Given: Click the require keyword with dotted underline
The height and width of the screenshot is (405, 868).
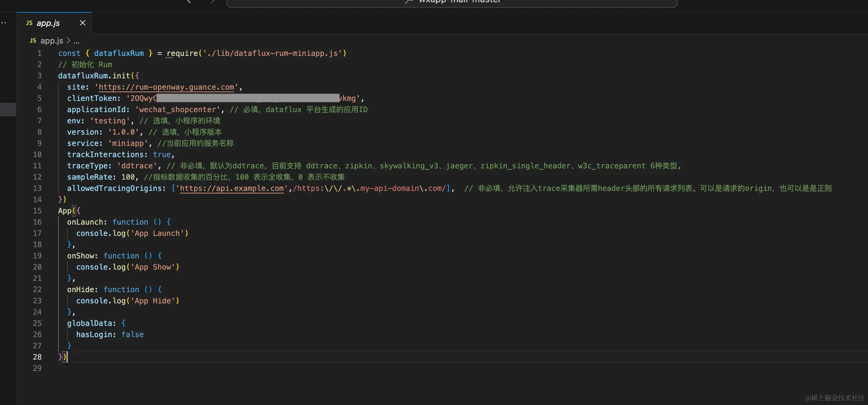Looking at the screenshot, I should pyautogui.click(x=182, y=53).
